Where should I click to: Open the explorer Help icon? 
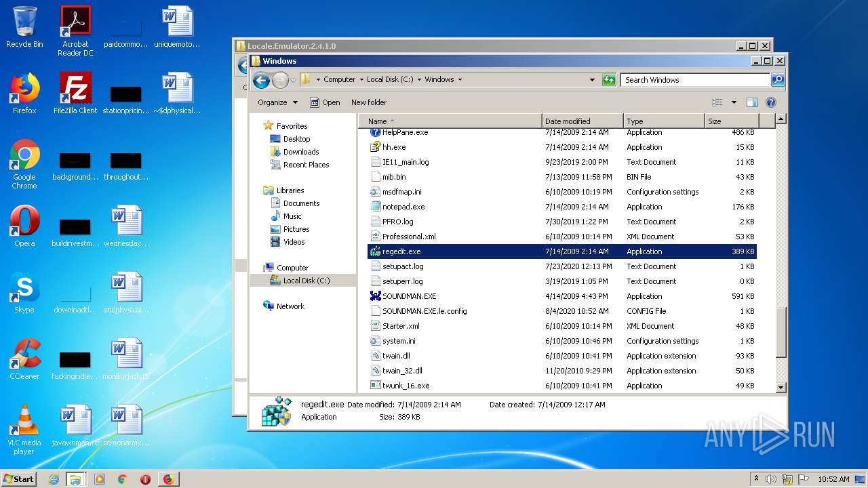[770, 102]
